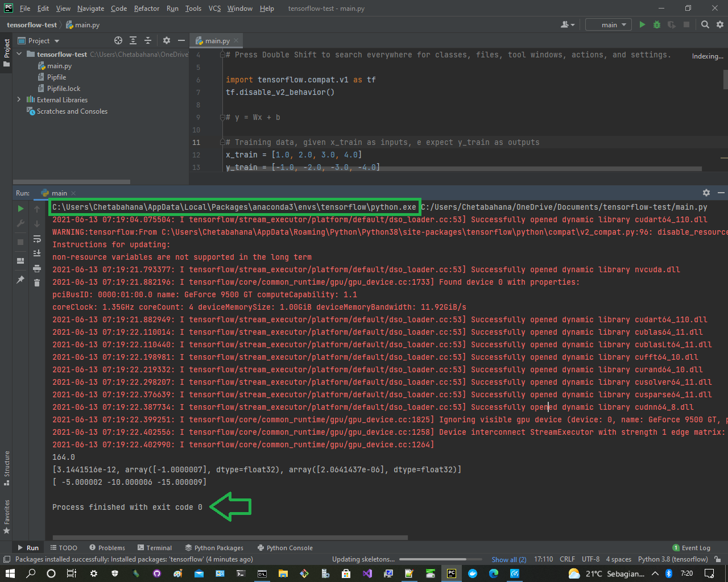Open IDE settings gear in top toolbar
728x582 pixels.
tap(720, 24)
